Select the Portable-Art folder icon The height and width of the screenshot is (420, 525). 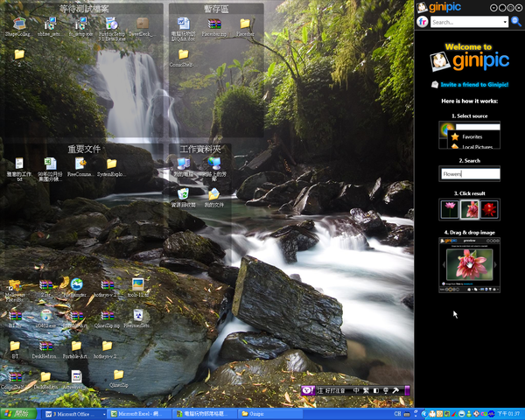(76, 346)
